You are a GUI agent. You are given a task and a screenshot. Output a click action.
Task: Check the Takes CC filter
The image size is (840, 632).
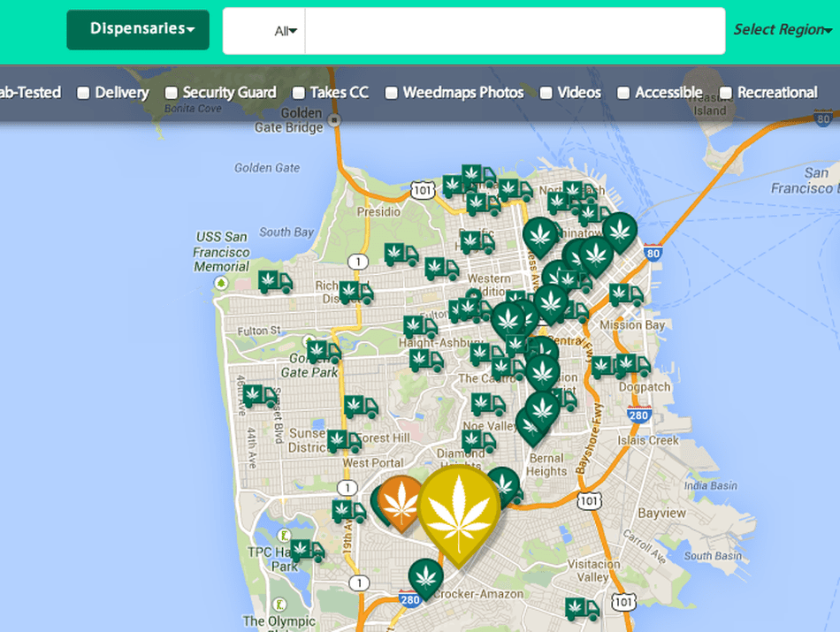click(298, 93)
